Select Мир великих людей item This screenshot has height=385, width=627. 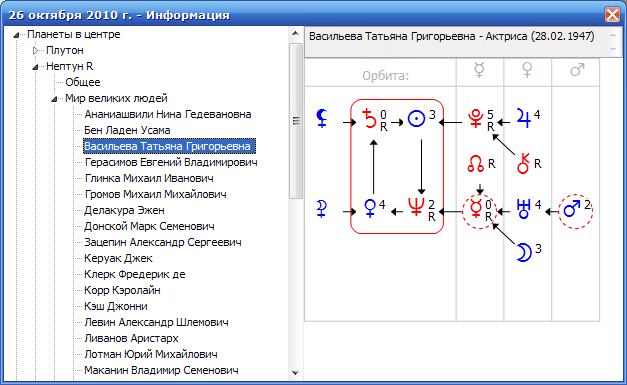click(116, 98)
